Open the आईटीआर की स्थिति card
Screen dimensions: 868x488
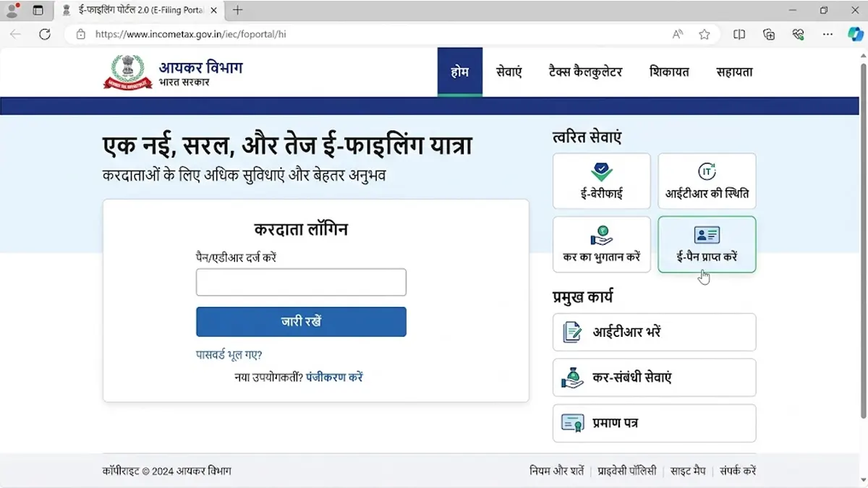coord(707,181)
